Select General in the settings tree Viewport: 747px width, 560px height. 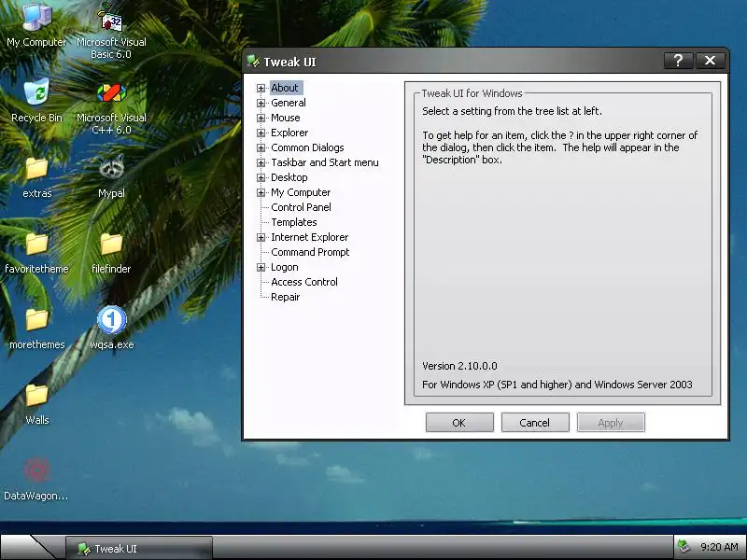[289, 103]
